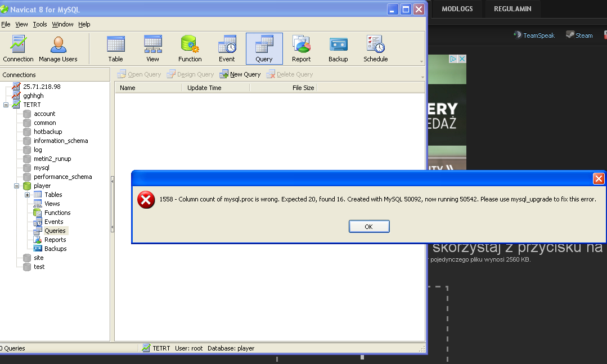Select the test database
The image size is (607, 364).
[39, 267]
